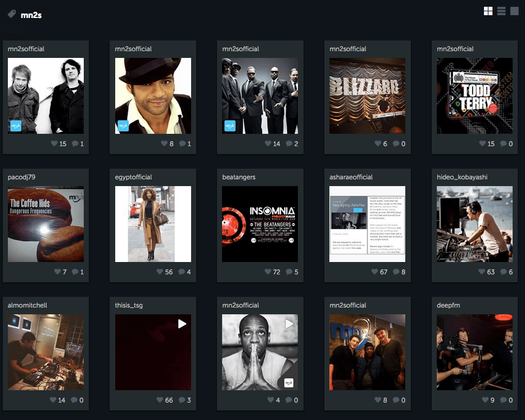Open comments on the man in hat photo

[182, 144]
